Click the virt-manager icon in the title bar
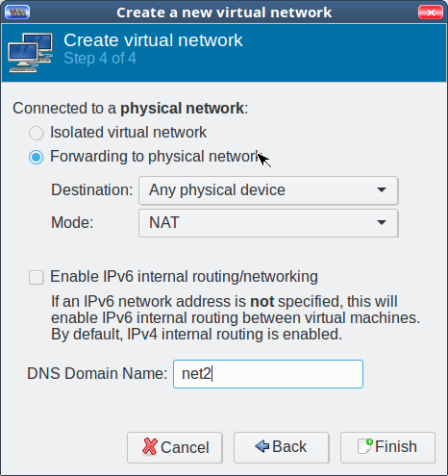The image size is (448, 476). [17, 13]
